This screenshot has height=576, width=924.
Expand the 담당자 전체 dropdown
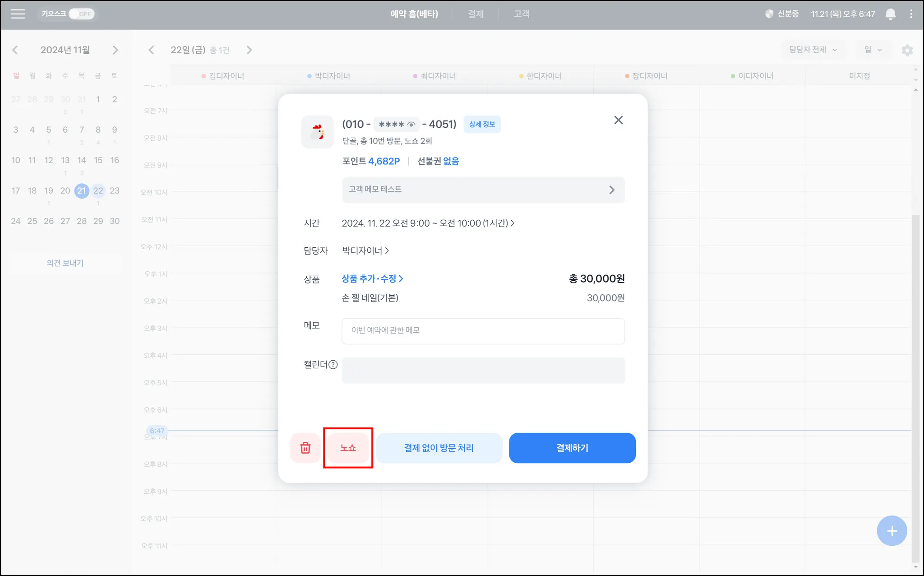[813, 50]
